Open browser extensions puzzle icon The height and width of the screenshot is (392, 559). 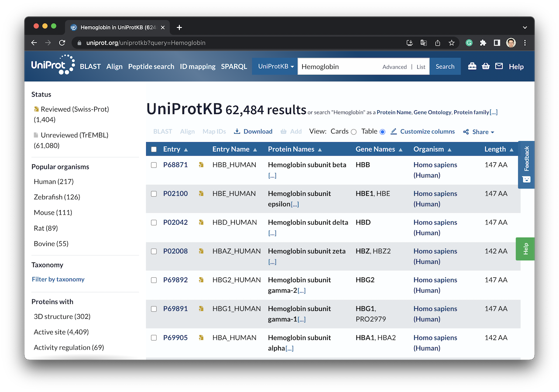click(x=483, y=43)
